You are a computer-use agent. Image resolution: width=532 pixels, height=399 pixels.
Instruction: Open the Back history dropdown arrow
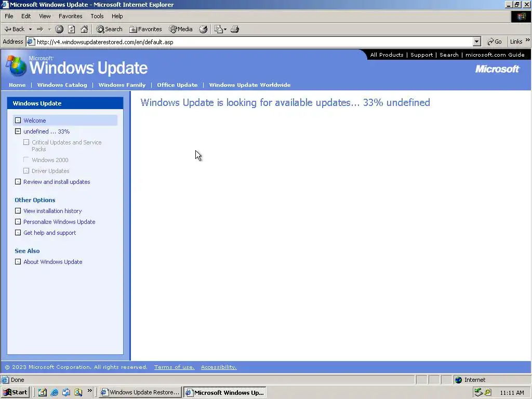pyautogui.click(x=30, y=29)
